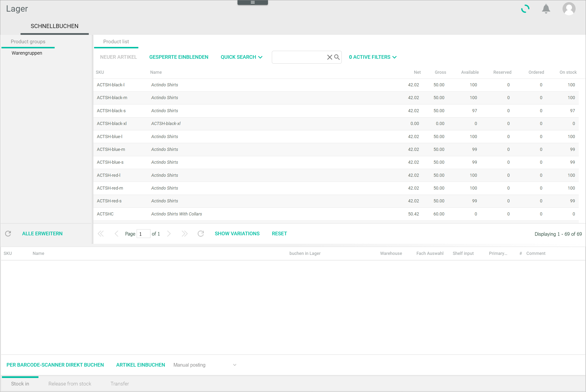Go to last page of product list

pyautogui.click(x=185, y=234)
